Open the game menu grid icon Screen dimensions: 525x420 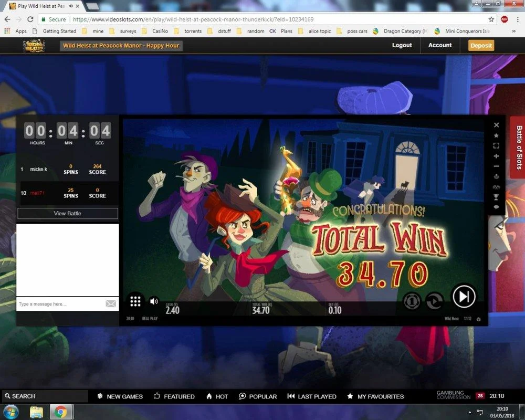[x=135, y=301]
